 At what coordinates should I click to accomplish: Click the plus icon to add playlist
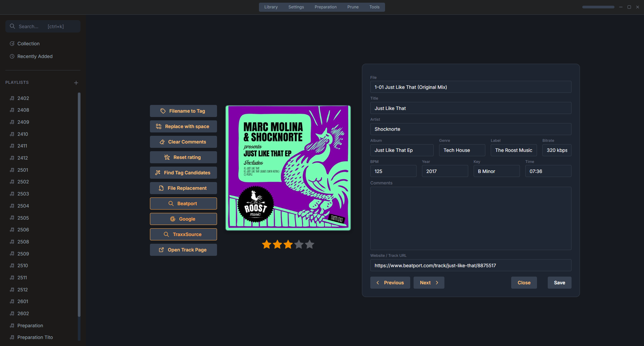tap(76, 82)
